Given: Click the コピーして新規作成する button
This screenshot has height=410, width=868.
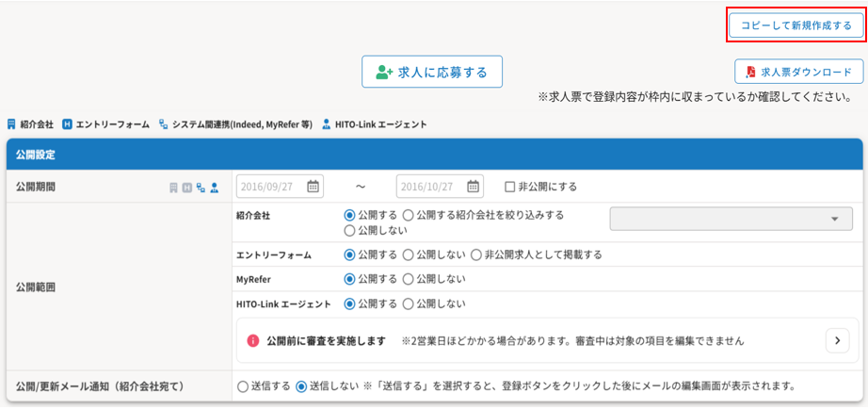Looking at the screenshot, I should click(796, 25).
